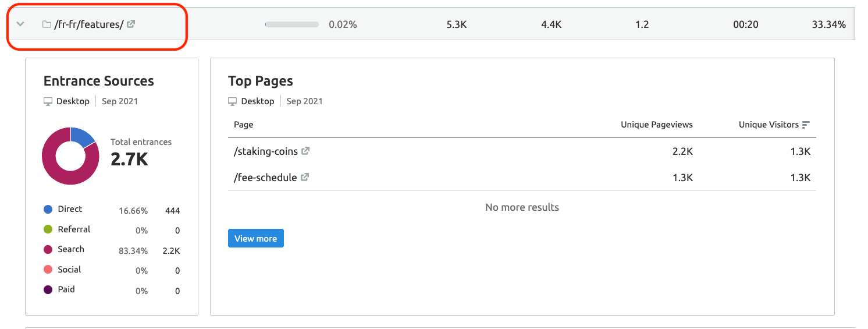
Task: Open /fr-fr/features/ external link icon
Action: (131, 24)
